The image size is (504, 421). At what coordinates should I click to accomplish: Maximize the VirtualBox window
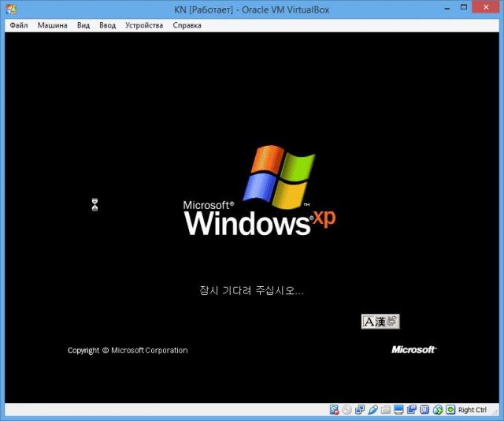click(464, 7)
